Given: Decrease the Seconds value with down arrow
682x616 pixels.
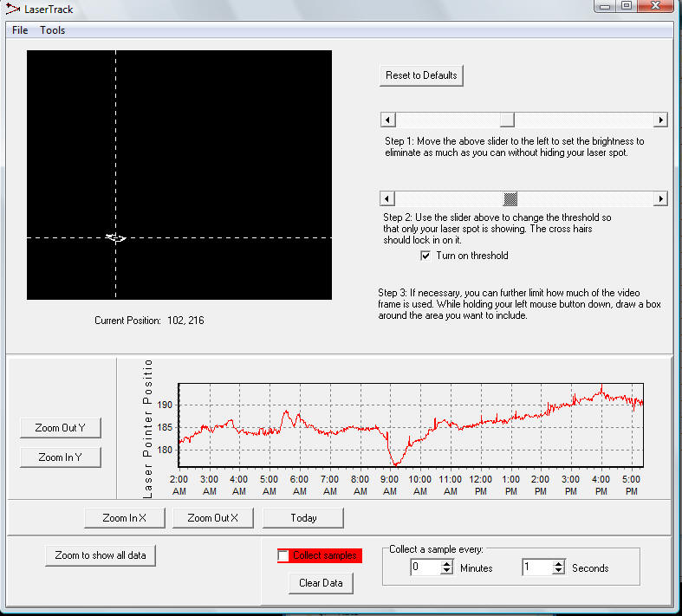Looking at the screenshot, I should pos(559,571).
